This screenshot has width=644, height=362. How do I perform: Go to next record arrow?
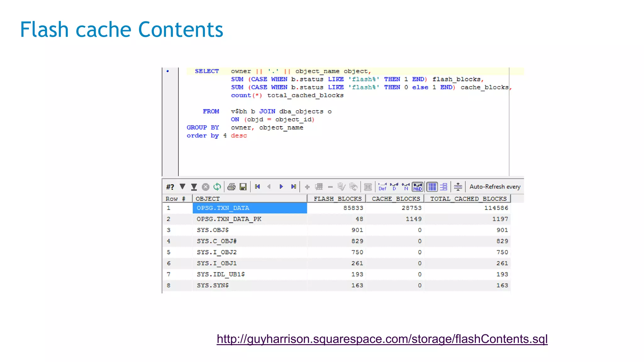pyautogui.click(x=281, y=187)
